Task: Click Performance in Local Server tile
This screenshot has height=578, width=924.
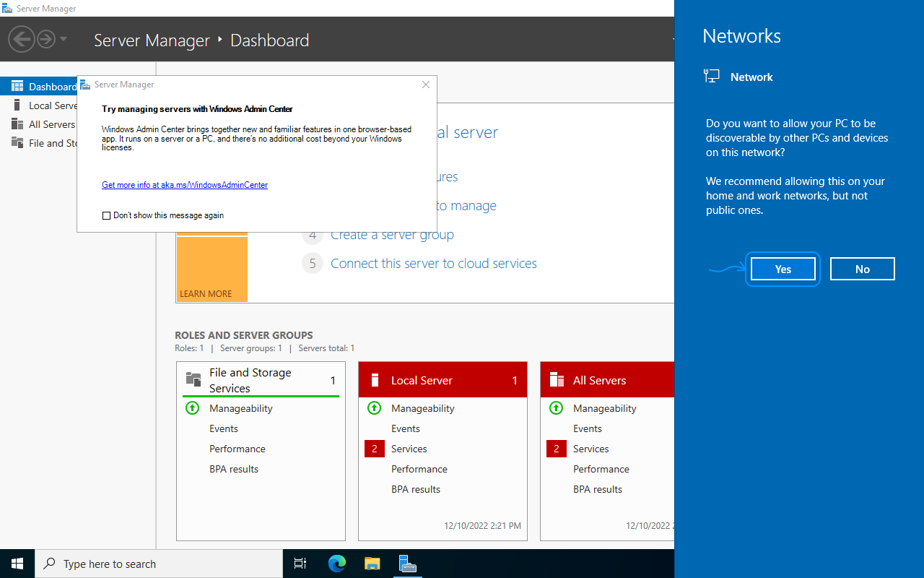Action: point(419,469)
